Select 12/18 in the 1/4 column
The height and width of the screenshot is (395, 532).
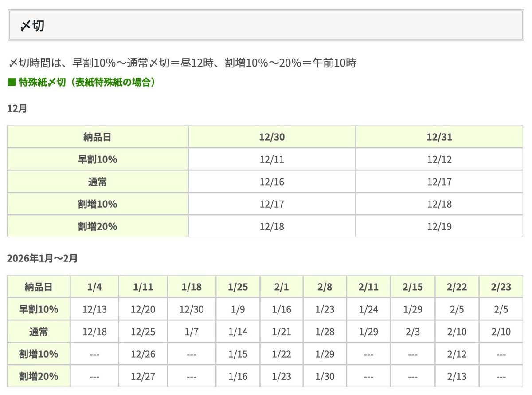click(x=94, y=332)
